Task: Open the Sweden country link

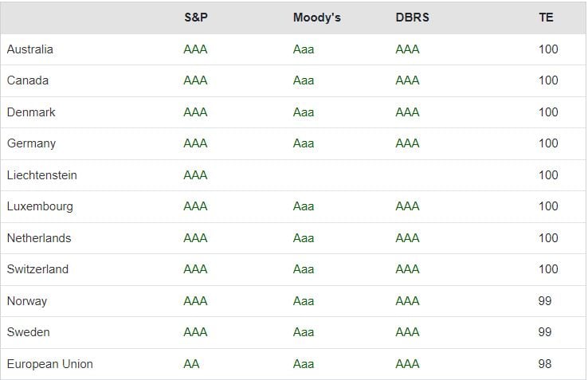Action: pos(28,332)
